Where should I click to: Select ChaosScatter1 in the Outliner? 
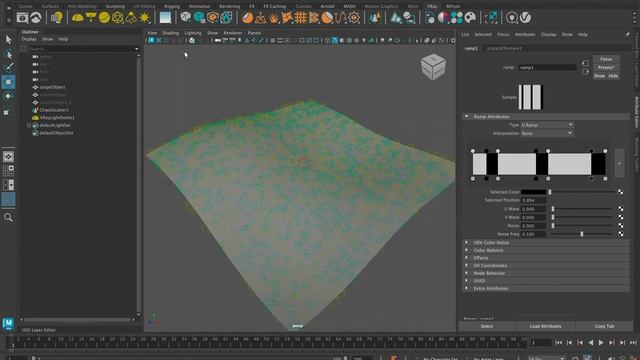pos(54,110)
